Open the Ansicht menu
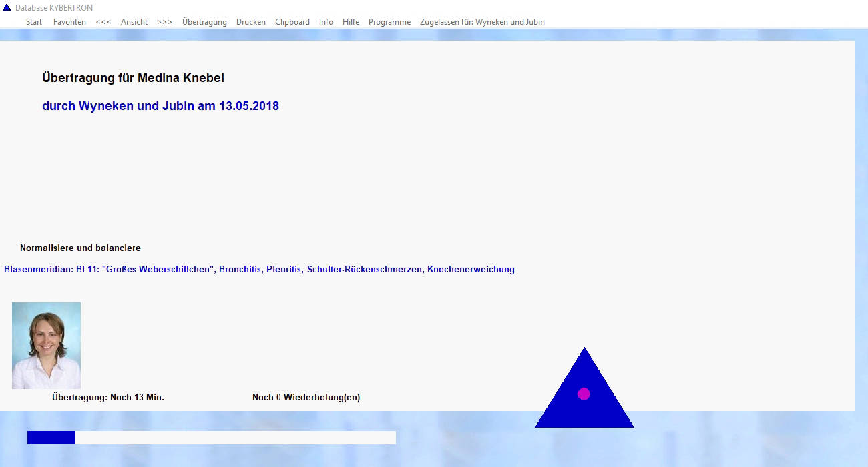This screenshot has height=467, width=868. [x=134, y=22]
